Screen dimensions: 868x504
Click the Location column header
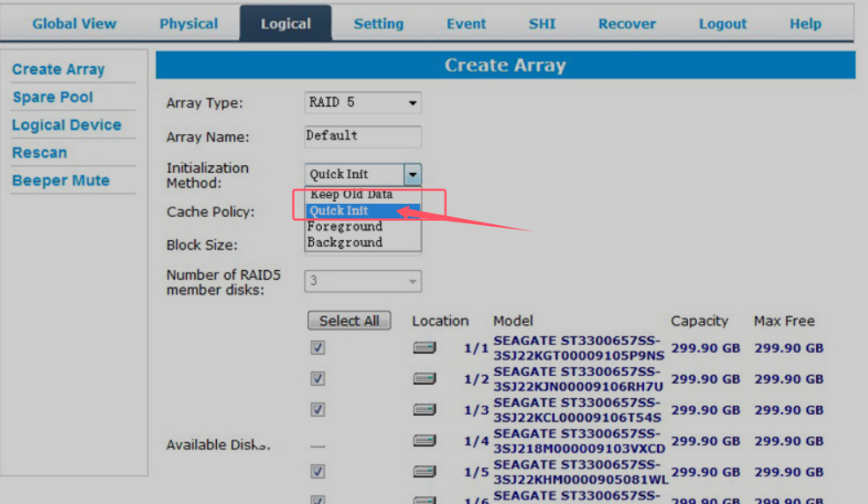pyautogui.click(x=440, y=320)
